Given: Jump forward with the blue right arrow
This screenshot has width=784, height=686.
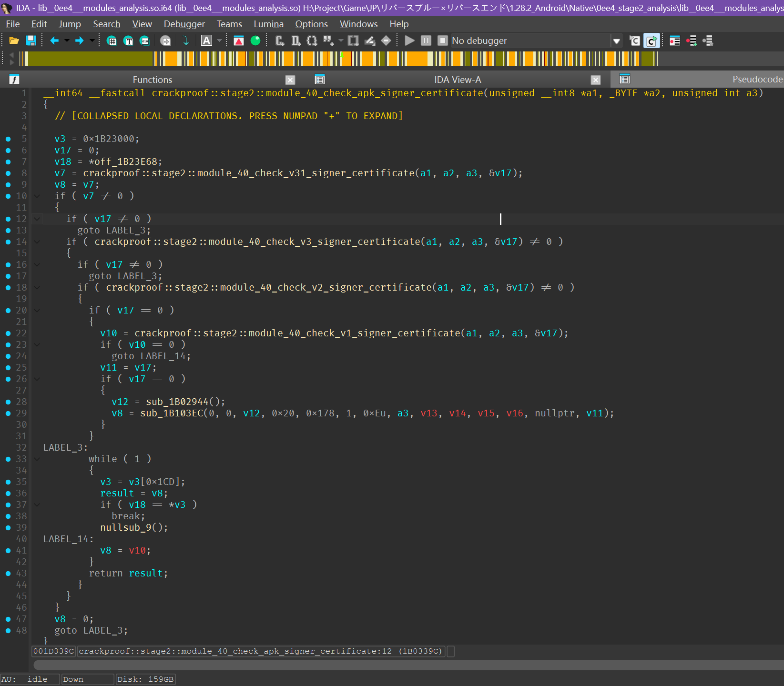Looking at the screenshot, I should tap(80, 41).
